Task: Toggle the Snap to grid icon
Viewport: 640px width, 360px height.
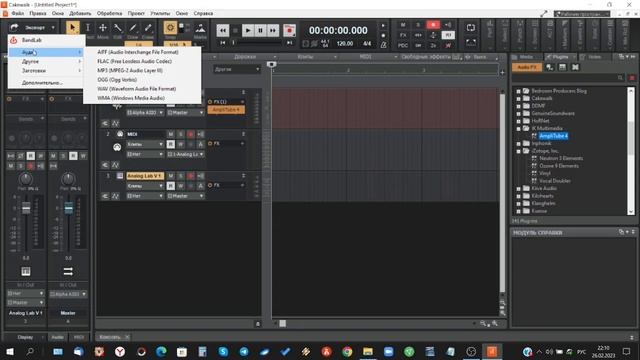Action: 170,28
